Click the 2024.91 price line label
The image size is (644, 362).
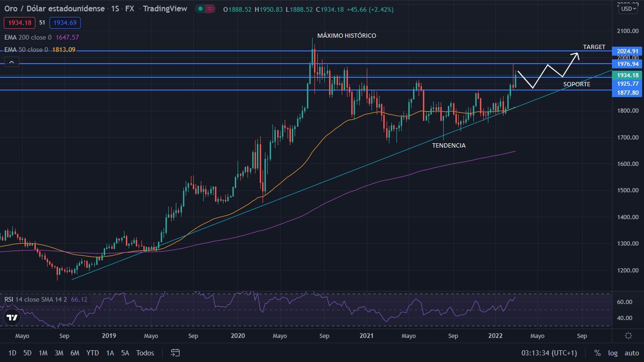coord(627,51)
